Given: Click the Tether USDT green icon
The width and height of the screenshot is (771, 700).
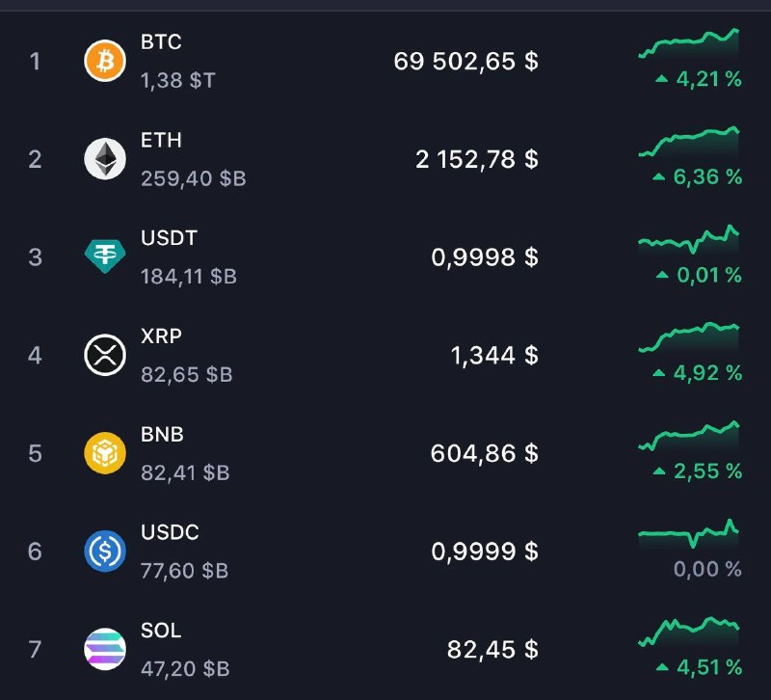Looking at the screenshot, I should 105,256.
